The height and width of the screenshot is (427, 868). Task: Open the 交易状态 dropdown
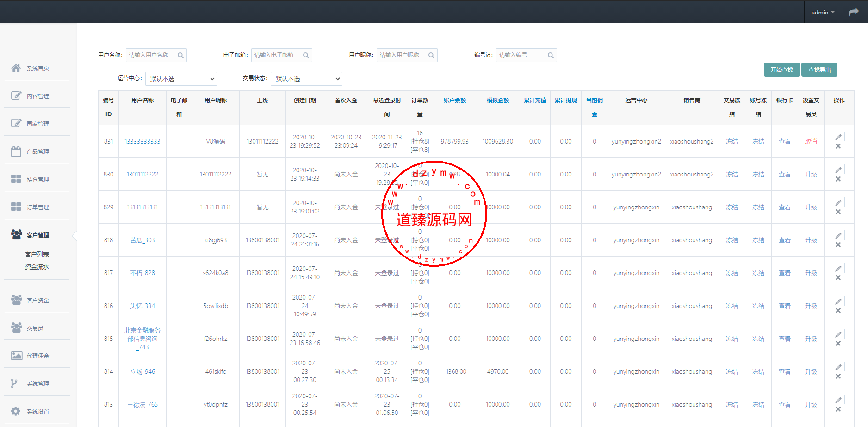pos(306,79)
